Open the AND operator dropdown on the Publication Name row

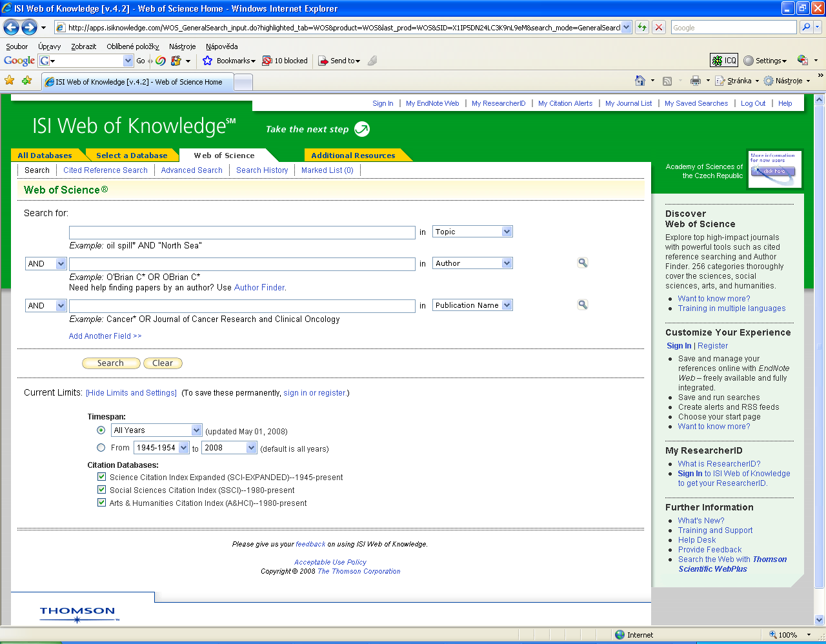click(x=46, y=306)
